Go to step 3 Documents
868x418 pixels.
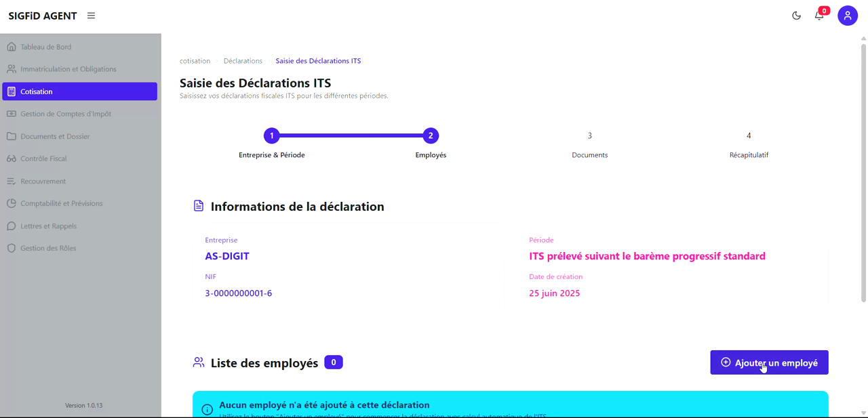pyautogui.click(x=589, y=135)
